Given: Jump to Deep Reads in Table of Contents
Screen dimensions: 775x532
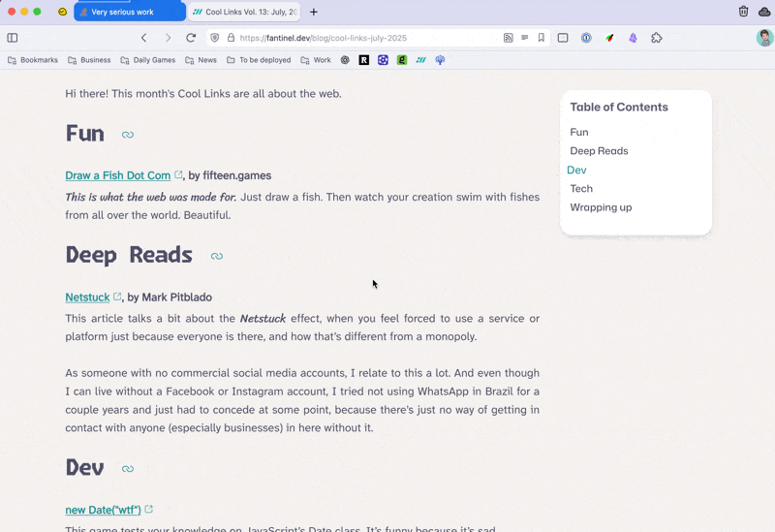Looking at the screenshot, I should click(599, 151).
